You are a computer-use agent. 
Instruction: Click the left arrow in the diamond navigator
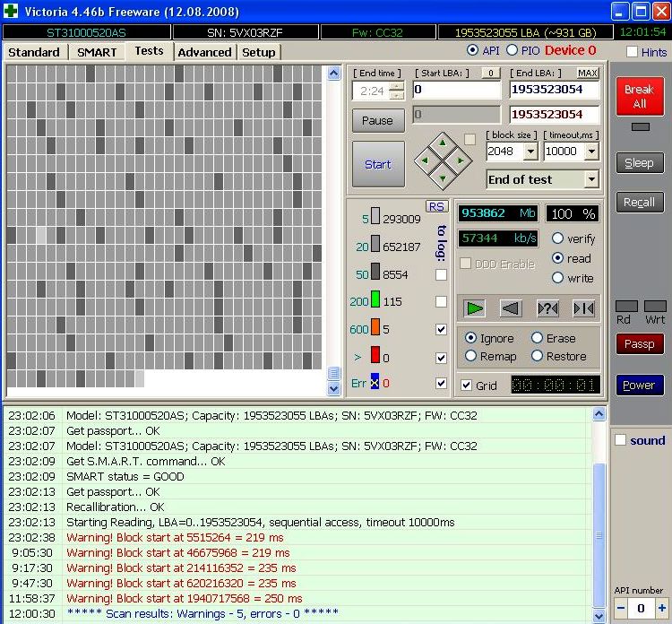(x=425, y=160)
